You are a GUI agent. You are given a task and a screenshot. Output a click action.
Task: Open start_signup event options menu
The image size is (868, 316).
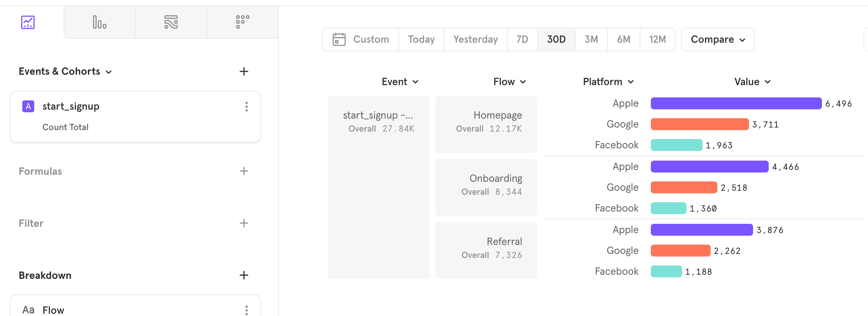click(x=246, y=107)
